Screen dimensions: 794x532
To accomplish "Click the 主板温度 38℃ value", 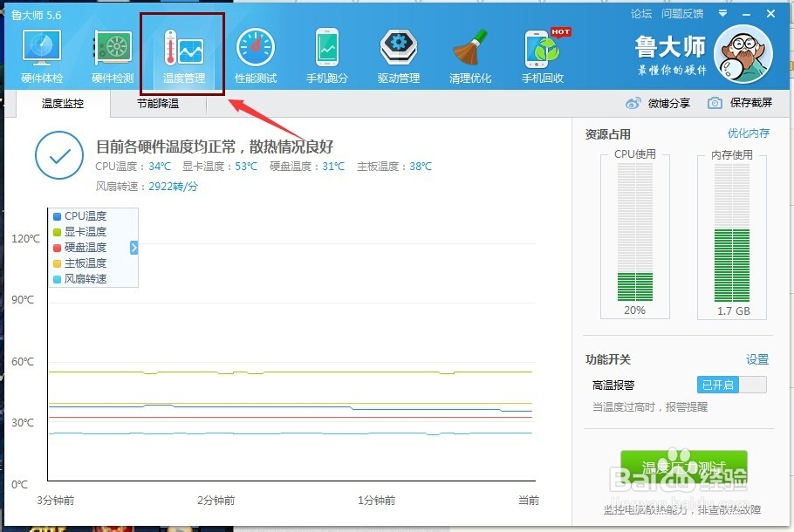I will pyautogui.click(x=421, y=166).
